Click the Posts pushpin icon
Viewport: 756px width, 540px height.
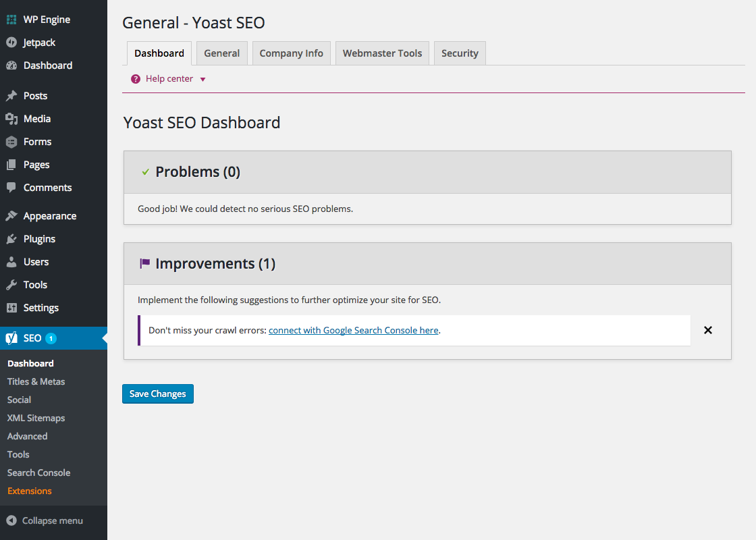(x=11, y=96)
